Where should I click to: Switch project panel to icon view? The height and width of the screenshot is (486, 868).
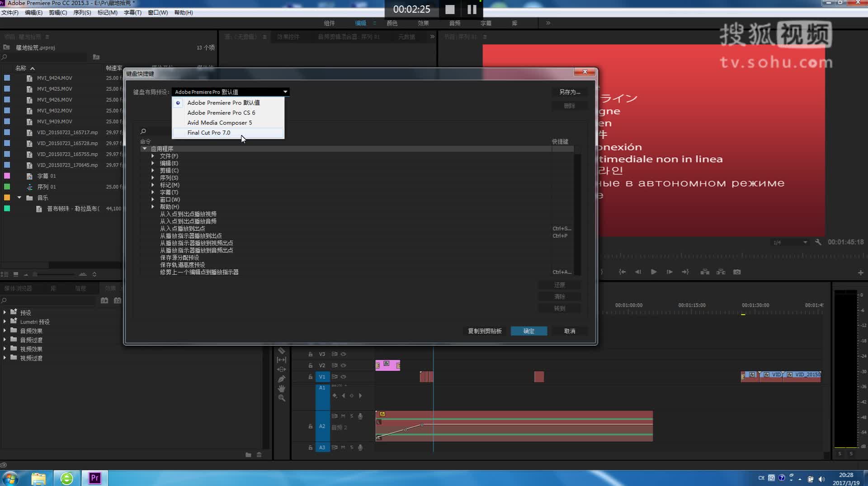tap(15, 274)
